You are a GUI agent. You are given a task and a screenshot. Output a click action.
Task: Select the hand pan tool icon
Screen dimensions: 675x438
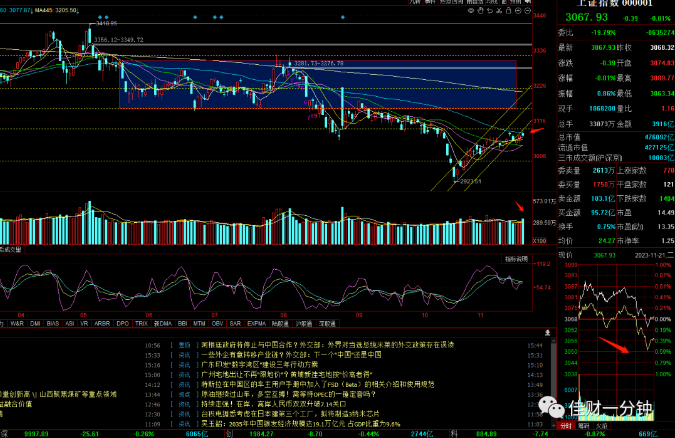[480, 11]
